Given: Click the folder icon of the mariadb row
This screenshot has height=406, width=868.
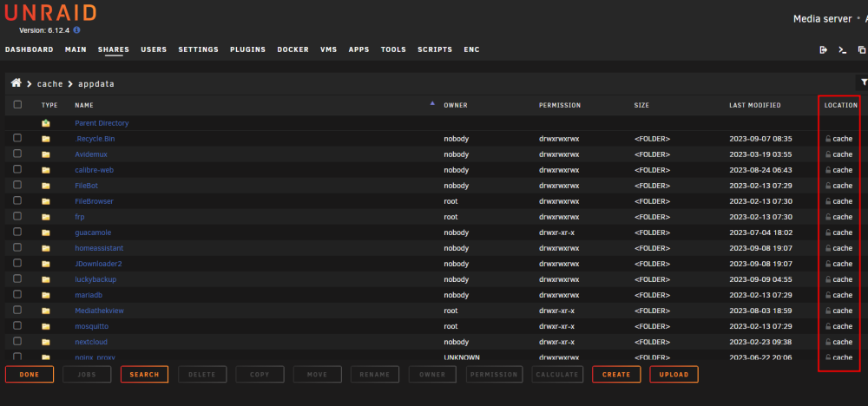Looking at the screenshot, I should point(45,295).
